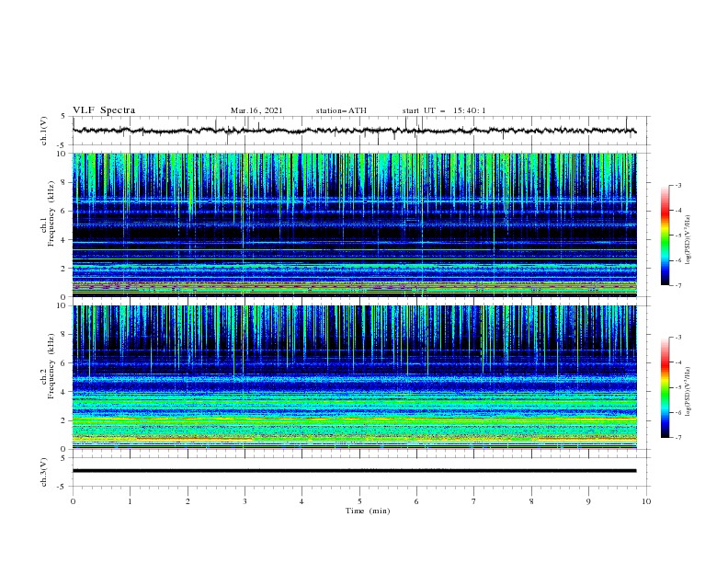Click the 'station=ATH' label
Image resolution: width=728 pixels, height=563 pixels.
click(x=341, y=110)
